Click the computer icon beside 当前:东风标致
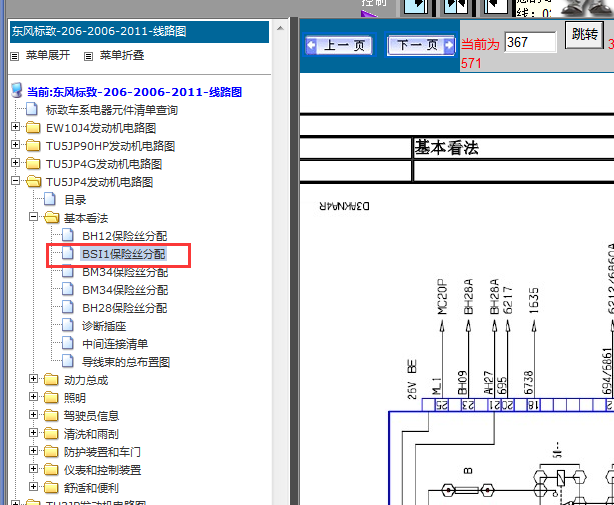This screenshot has width=614, height=505. point(16,90)
